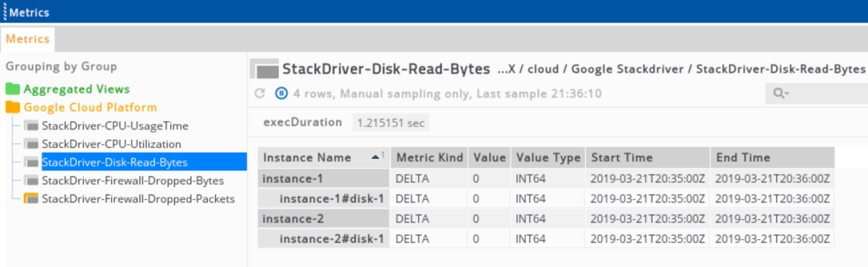Sort by Value Type column header
This screenshot has height=267, width=868.
tap(548, 158)
